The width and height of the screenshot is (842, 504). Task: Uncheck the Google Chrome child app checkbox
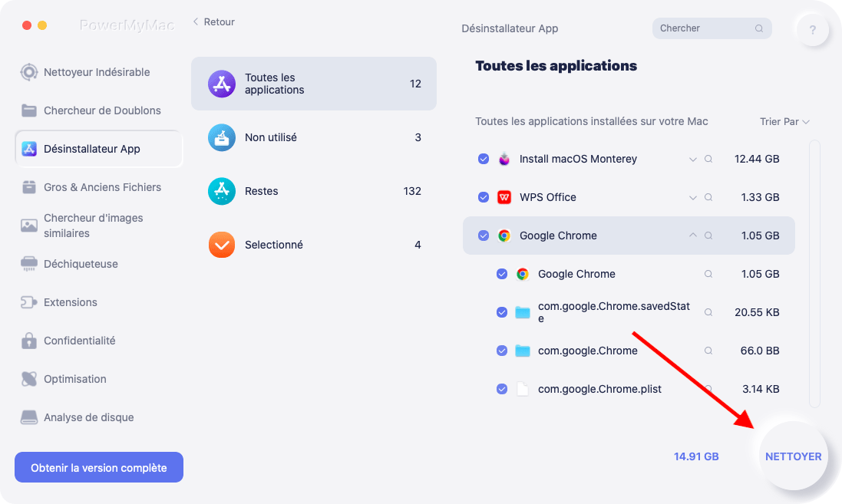click(501, 274)
